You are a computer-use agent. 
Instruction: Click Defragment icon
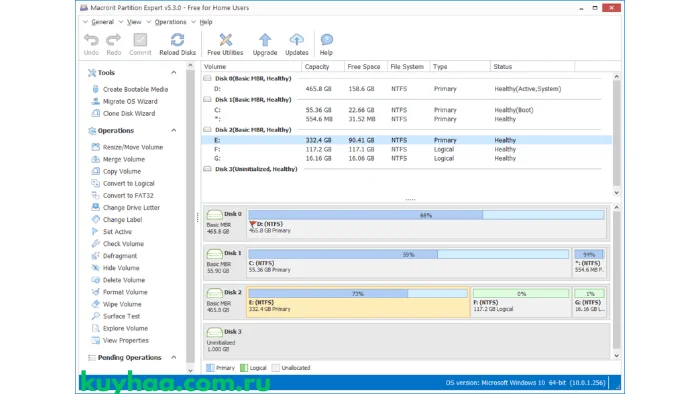[95, 256]
